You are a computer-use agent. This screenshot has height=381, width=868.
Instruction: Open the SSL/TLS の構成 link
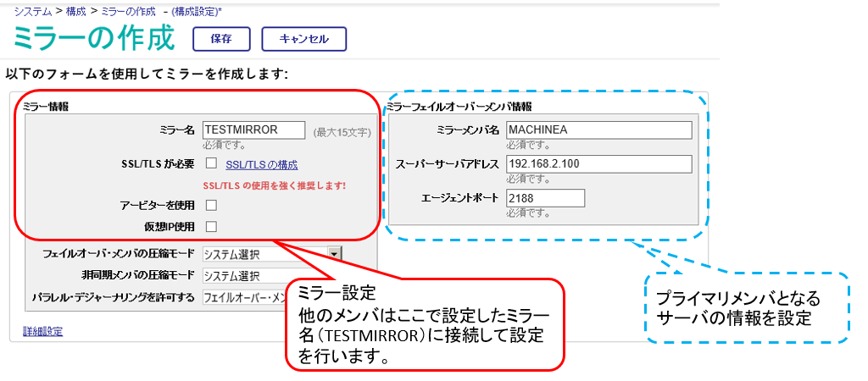pyautogui.click(x=262, y=165)
